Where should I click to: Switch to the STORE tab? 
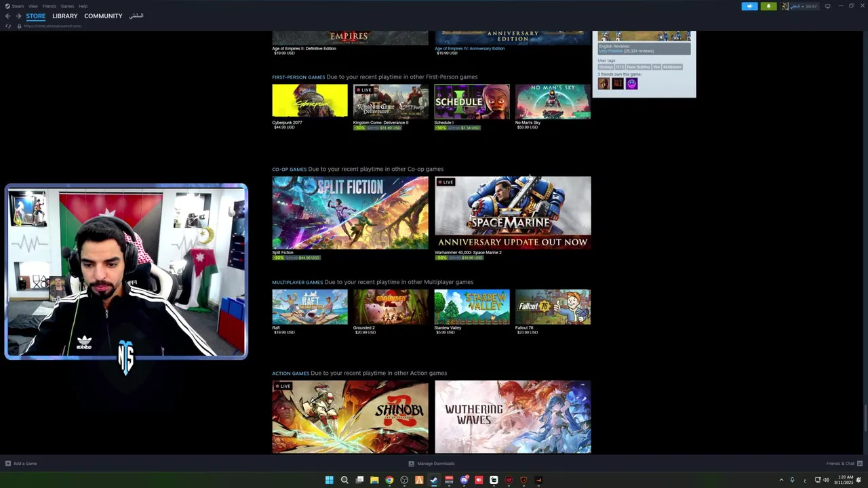tap(36, 16)
